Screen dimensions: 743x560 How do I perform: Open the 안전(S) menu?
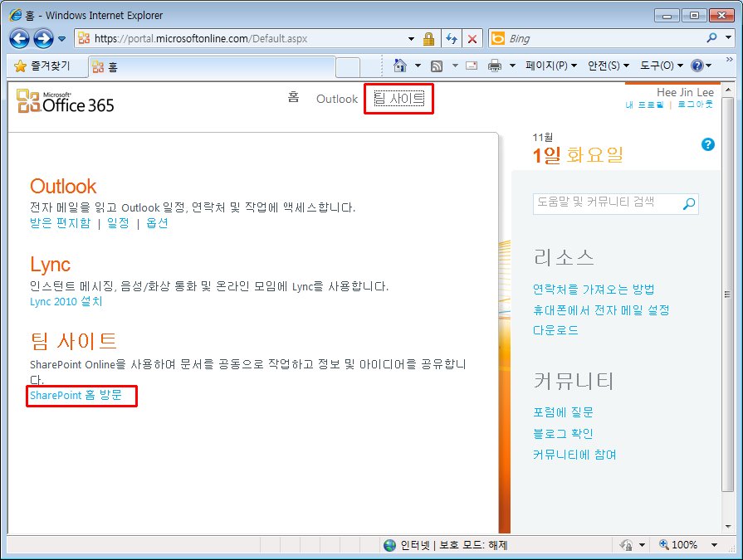(x=609, y=66)
